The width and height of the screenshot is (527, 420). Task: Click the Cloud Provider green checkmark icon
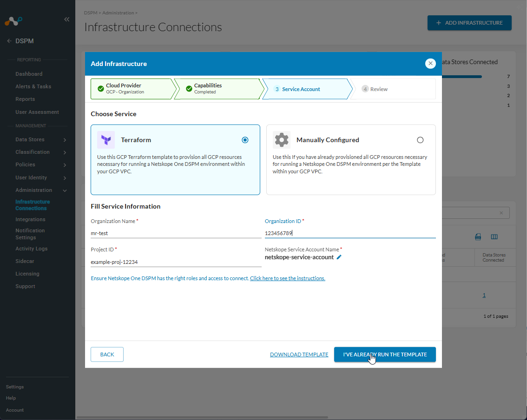click(100, 89)
